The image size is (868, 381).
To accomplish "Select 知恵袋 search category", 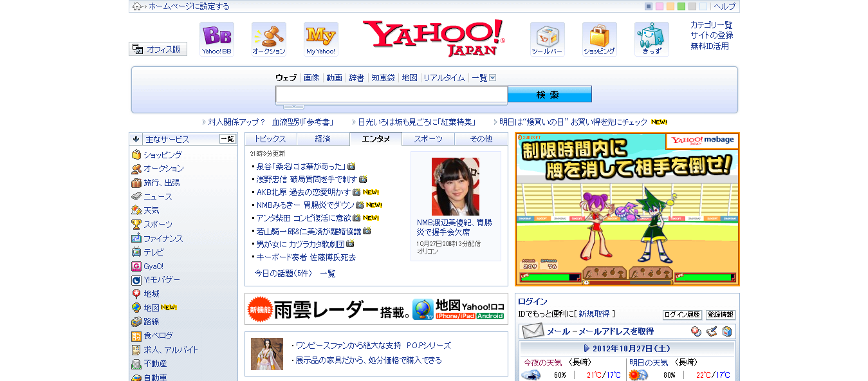I will (383, 78).
